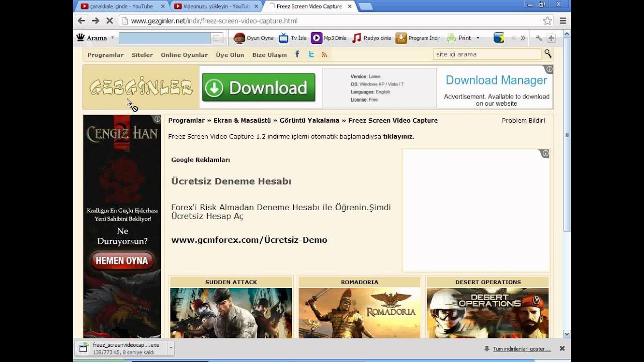Click the info icon on the Cengiz Han ad
Viewport: 644px width, 362px height.
[157, 119]
